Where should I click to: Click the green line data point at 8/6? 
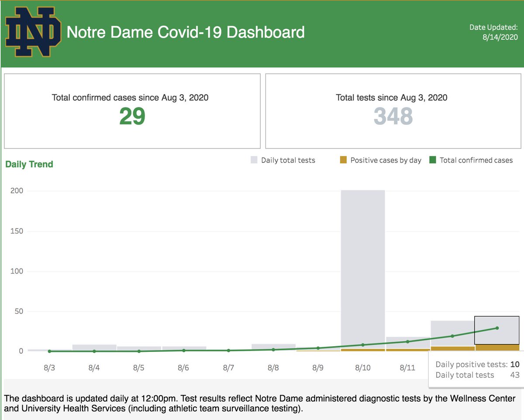(x=184, y=350)
